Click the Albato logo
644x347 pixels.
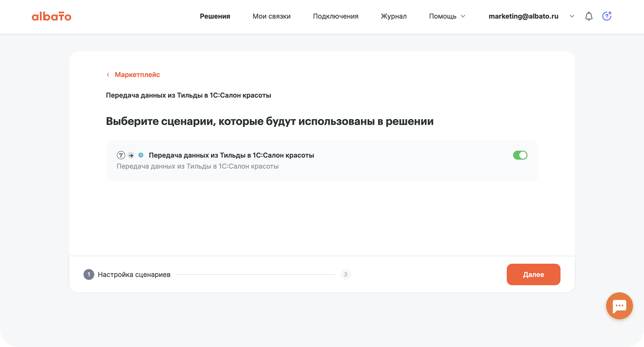pos(51,16)
